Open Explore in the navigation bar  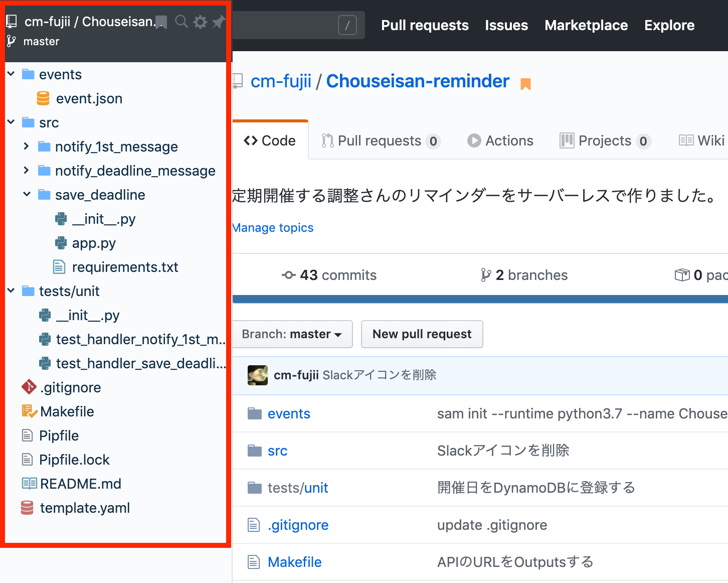point(669,25)
